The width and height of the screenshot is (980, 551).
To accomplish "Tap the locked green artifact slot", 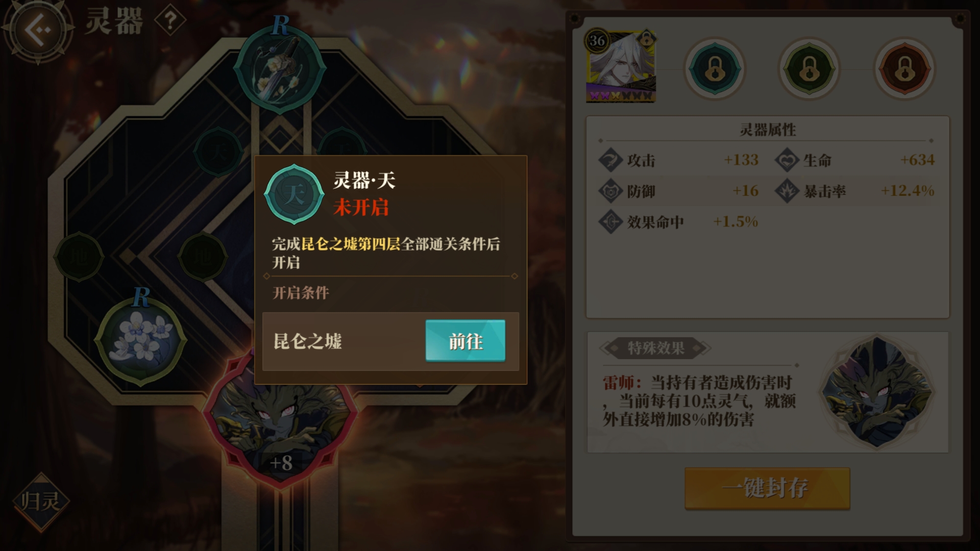I will point(809,69).
